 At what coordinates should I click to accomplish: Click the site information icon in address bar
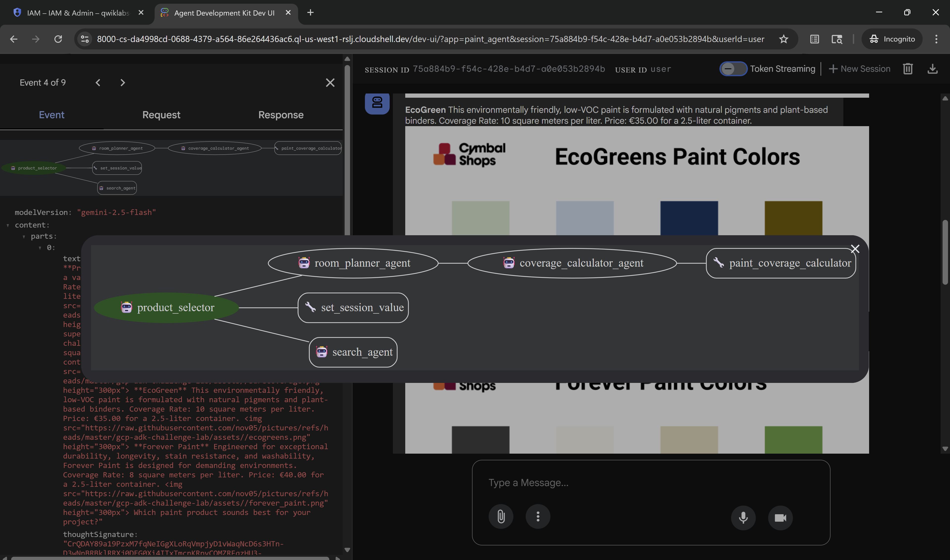click(85, 39)
